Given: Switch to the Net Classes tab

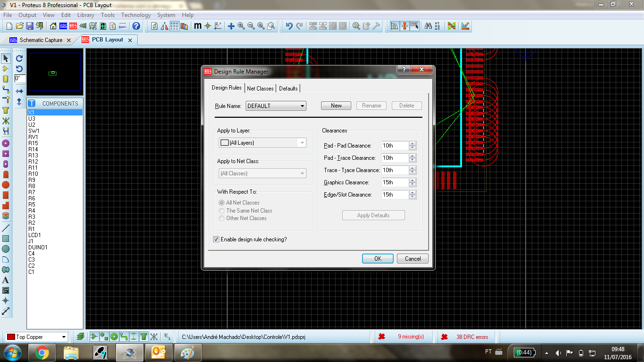Looking at the screenshot, I should pos(260,89).
